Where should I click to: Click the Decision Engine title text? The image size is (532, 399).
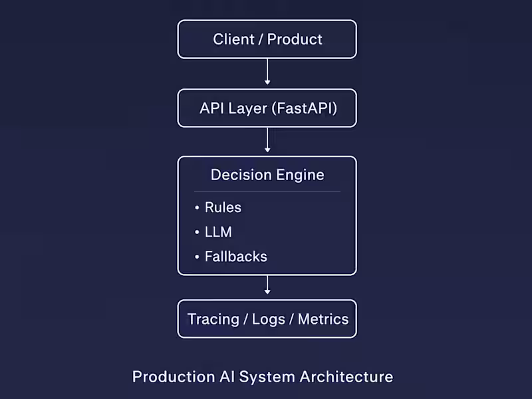(267, 174)
